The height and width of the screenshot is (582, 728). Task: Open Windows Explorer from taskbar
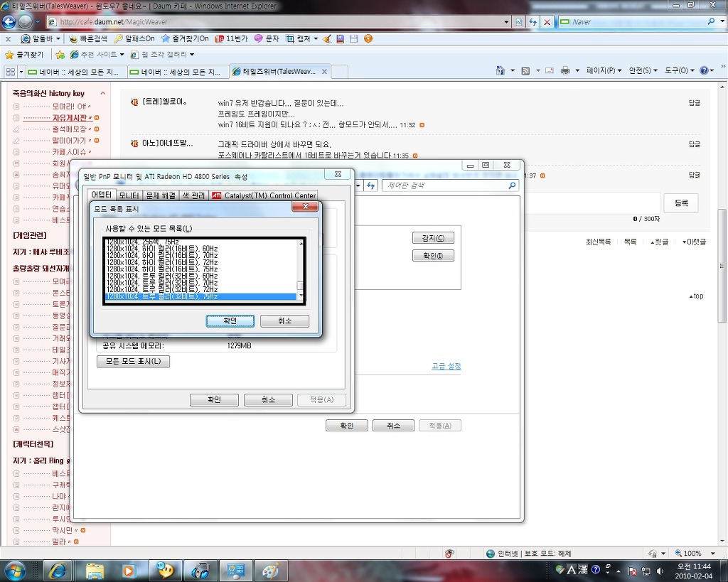(95, 571)
